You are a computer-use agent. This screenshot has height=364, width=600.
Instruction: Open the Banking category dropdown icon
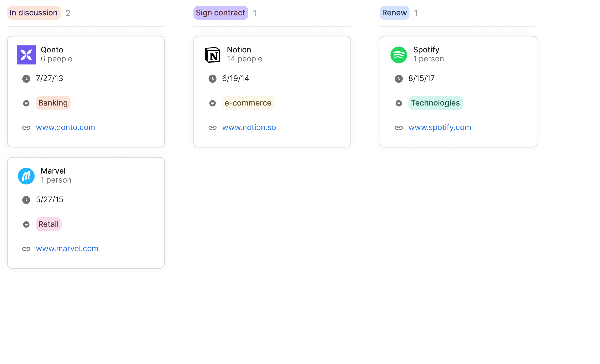point(26,103)
